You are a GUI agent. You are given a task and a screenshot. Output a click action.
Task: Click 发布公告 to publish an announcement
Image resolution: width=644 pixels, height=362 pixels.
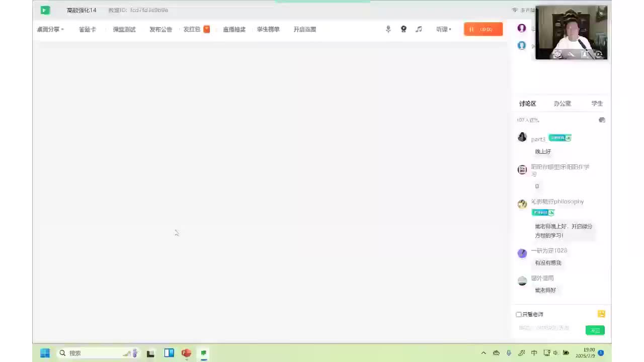tap(160, 30)
